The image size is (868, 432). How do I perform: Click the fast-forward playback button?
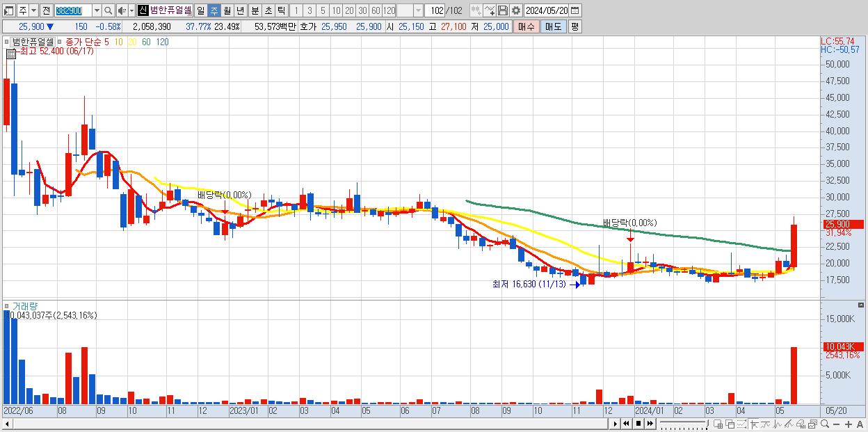click(650, 424)
